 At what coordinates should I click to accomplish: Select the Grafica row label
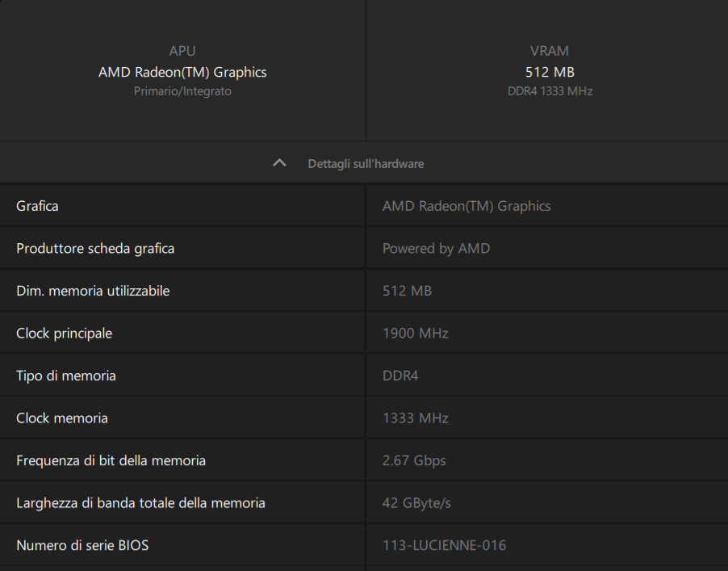coord(37,206)
